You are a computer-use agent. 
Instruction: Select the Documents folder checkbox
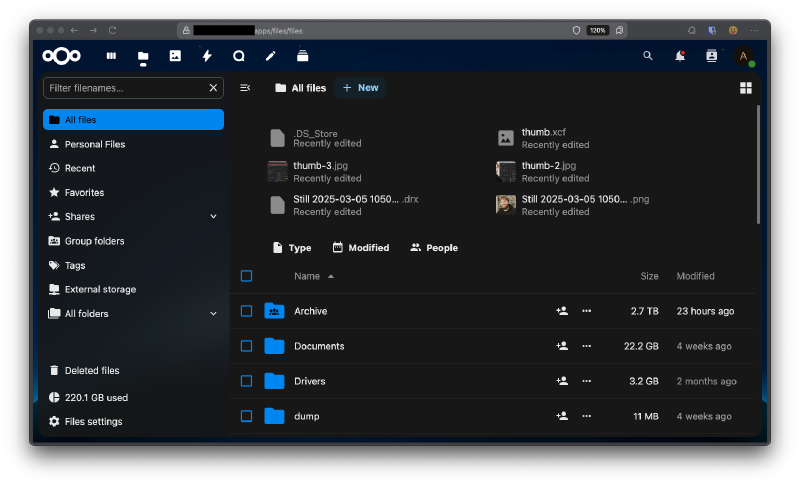[x=247, y=346]
